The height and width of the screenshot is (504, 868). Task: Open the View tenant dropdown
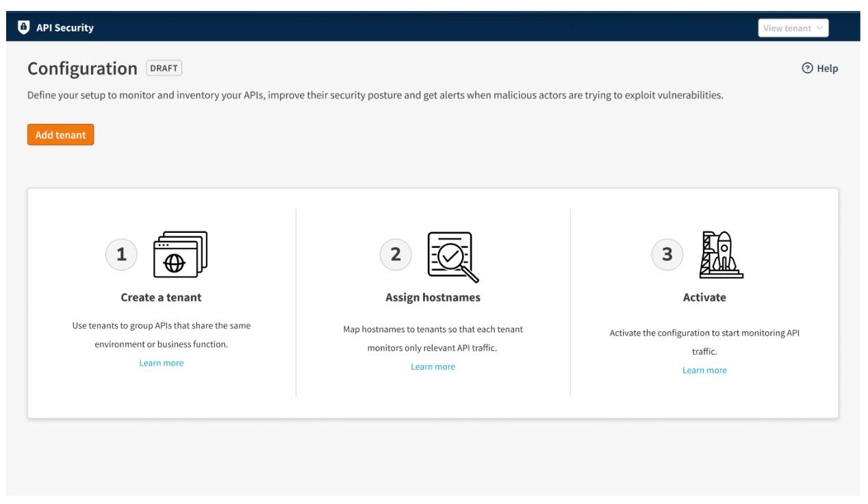pyautogui.click(x=793, y=28)
